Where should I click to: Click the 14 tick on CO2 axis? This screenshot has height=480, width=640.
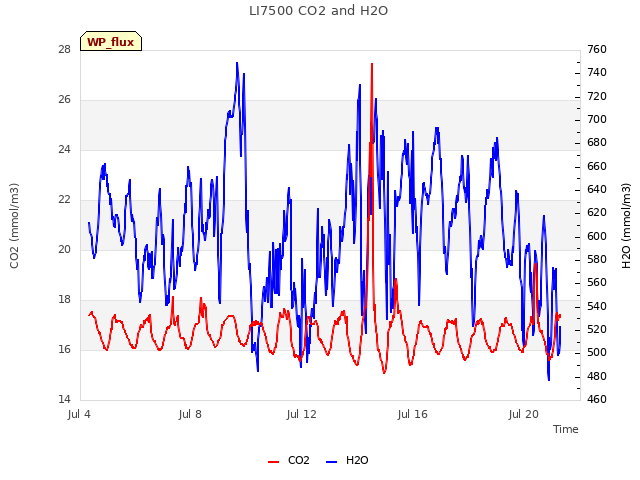[x=64, y=399]
